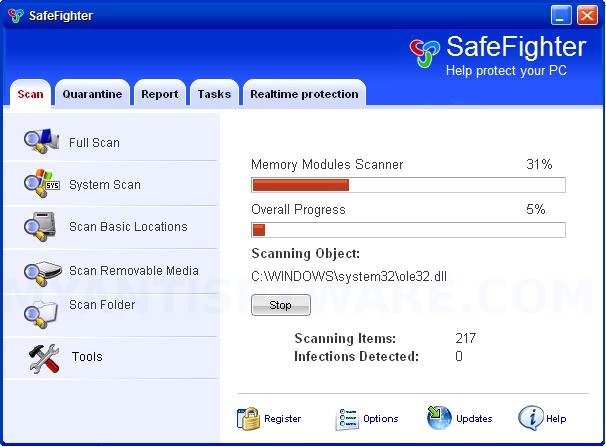The width and height of the screenshot is (606, 447).
Task: Click the Full Scan magnifier icon
Action: click(x=41, y=141)
